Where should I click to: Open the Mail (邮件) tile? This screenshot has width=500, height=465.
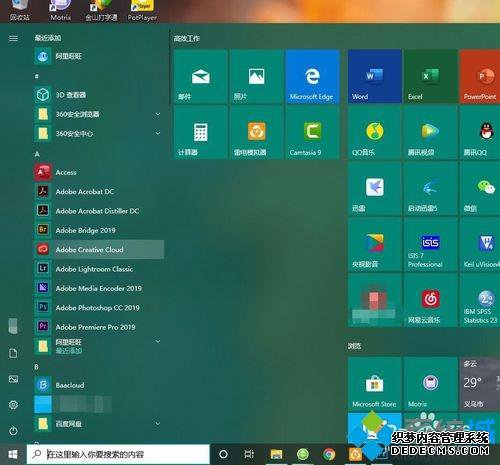(x=201, y=76)
